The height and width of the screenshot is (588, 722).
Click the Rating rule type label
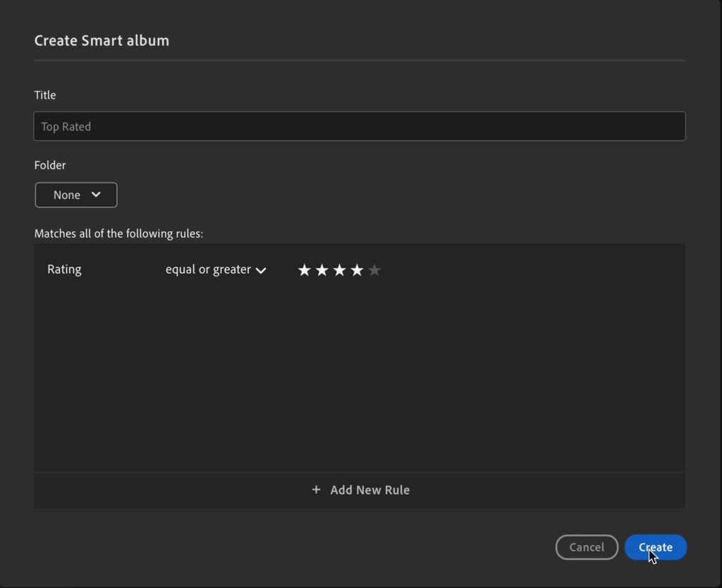(x=64, y=269)
